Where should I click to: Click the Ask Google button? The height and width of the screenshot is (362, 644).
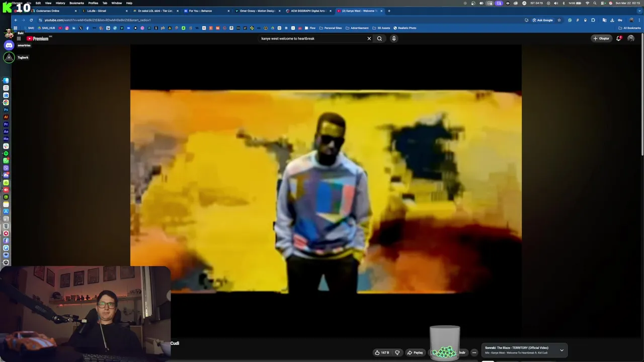pyautogui.click(x=543, y=20)
